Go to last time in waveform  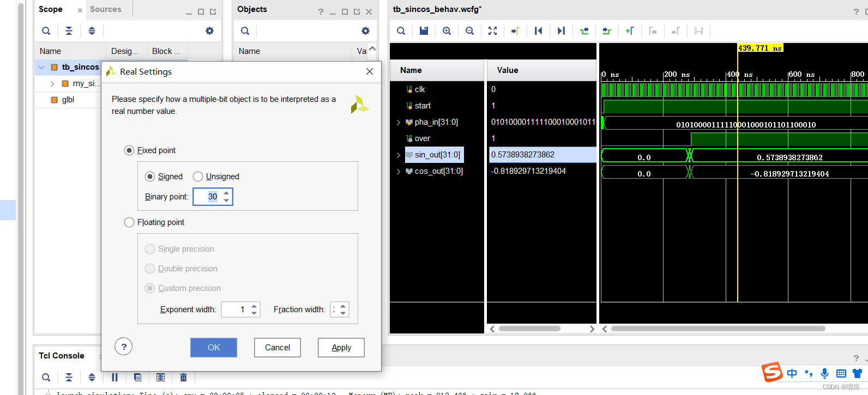pos(561,31)
